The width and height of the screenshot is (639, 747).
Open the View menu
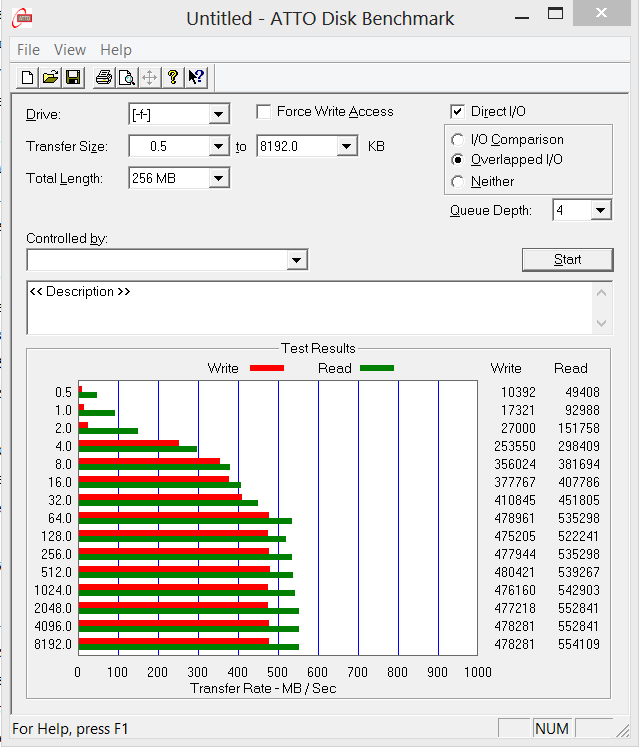(x=70, y=50)
